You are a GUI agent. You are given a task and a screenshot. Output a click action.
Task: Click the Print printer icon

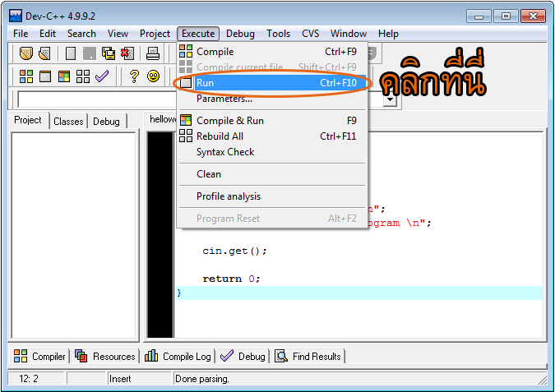153,53
